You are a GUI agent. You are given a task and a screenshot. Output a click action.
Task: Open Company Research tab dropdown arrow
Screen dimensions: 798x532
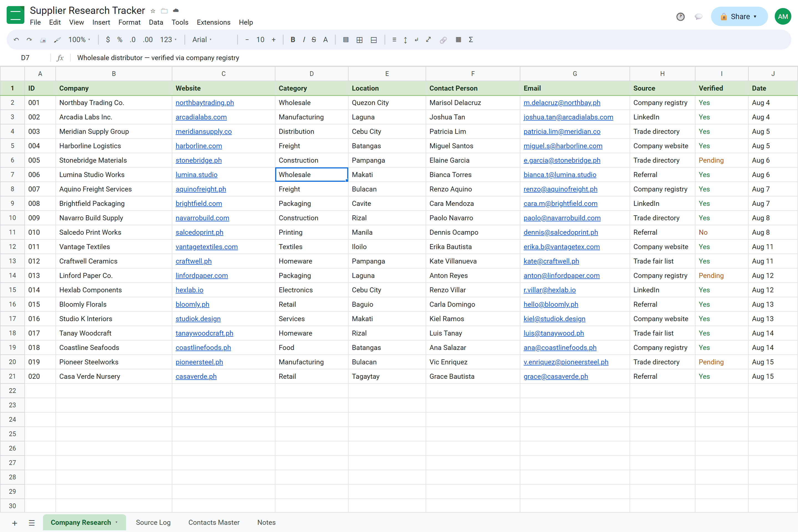click(x=116, y=523)
